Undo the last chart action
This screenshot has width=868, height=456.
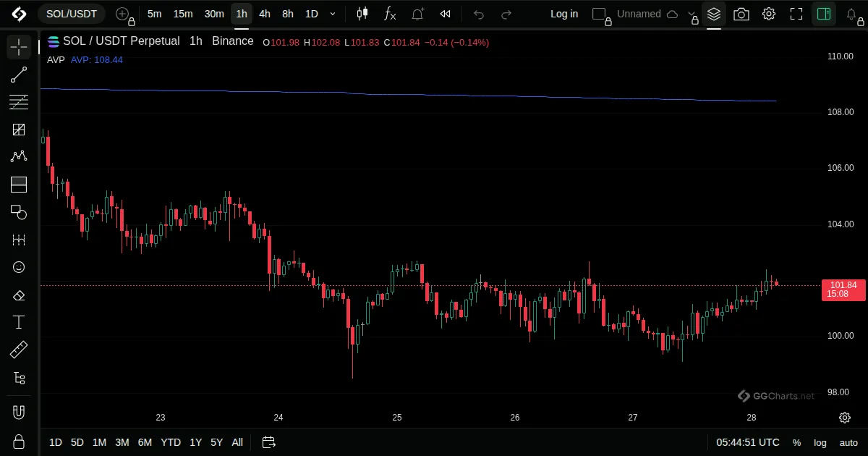tap(479, 14)
